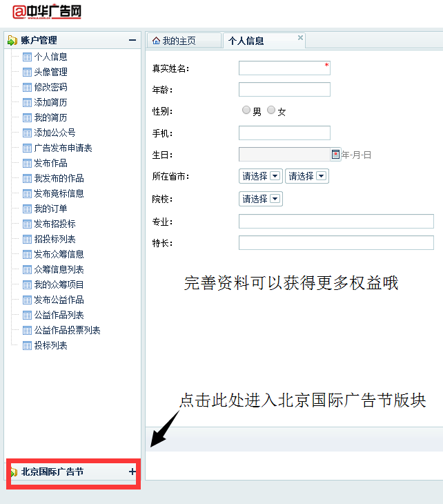This screenshot has height=504, width=443.
Task: Close the 个人信息 tab
Action: coord(300,37)
